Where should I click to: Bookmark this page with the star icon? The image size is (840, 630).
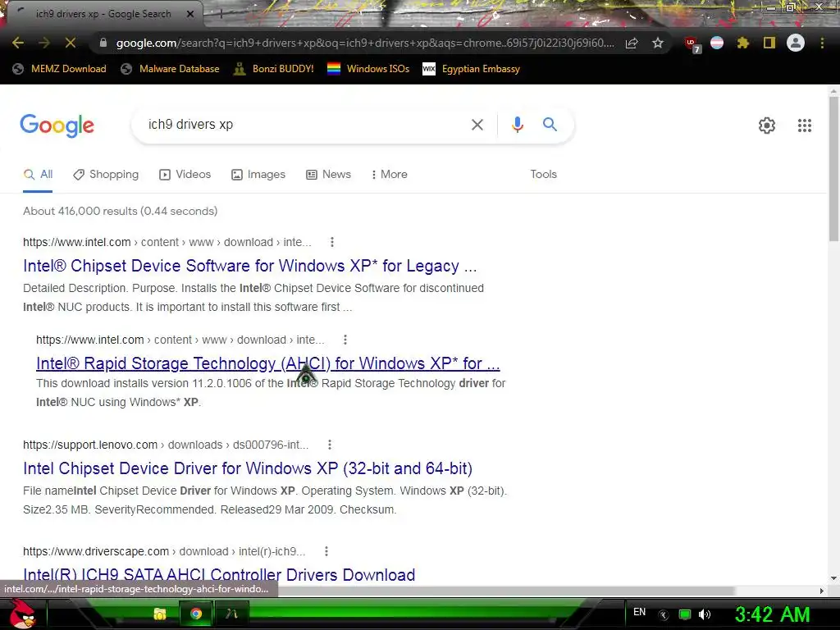[658, 43]
